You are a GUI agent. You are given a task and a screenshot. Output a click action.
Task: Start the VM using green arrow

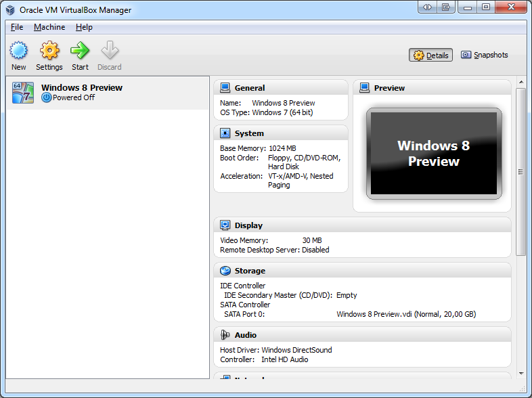click(x=80, y=51)
